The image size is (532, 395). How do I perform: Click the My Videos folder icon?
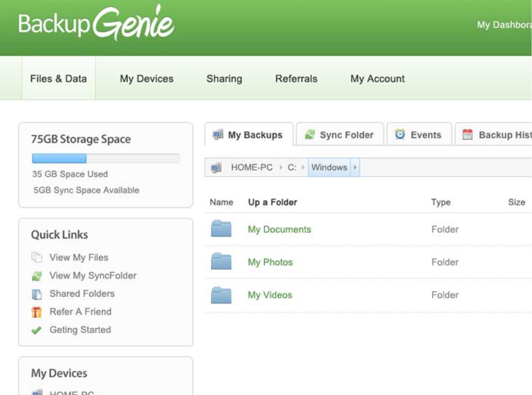221,294
